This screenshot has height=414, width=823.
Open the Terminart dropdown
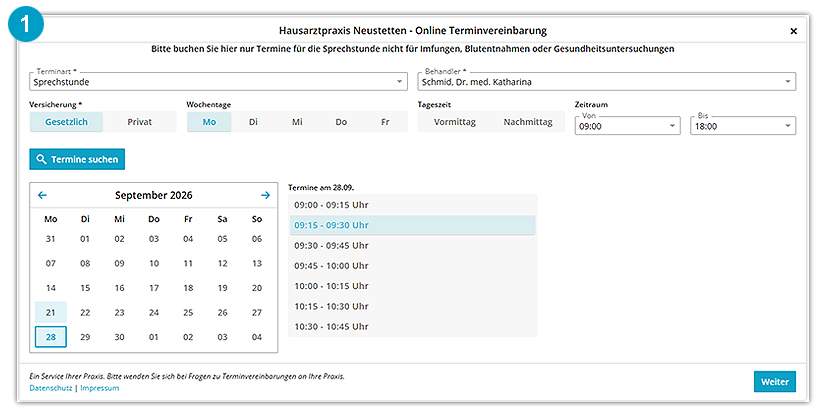pos(218,81)
